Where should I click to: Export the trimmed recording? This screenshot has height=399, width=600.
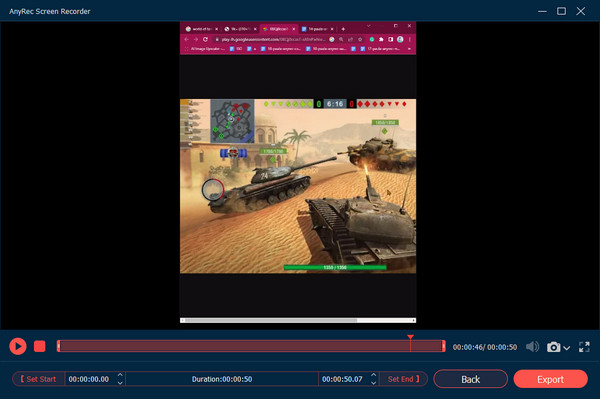pos(550,379)
